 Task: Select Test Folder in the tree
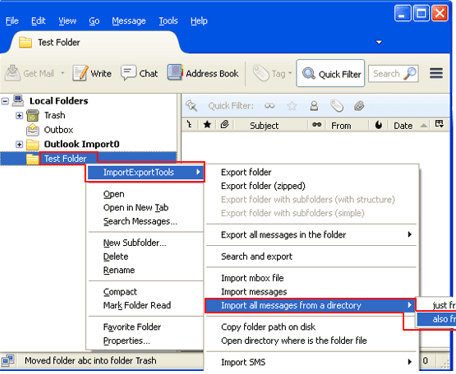(x=65, y=159)
